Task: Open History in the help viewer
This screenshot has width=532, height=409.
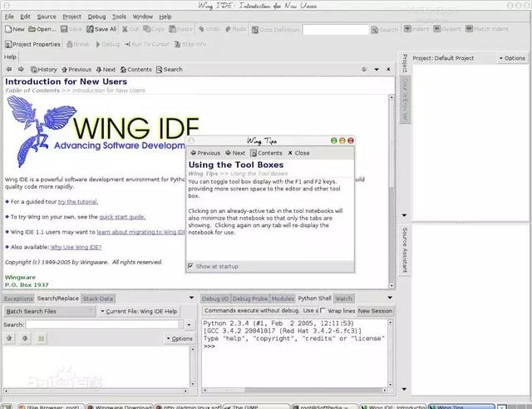Action: click(x=44, y=70)
